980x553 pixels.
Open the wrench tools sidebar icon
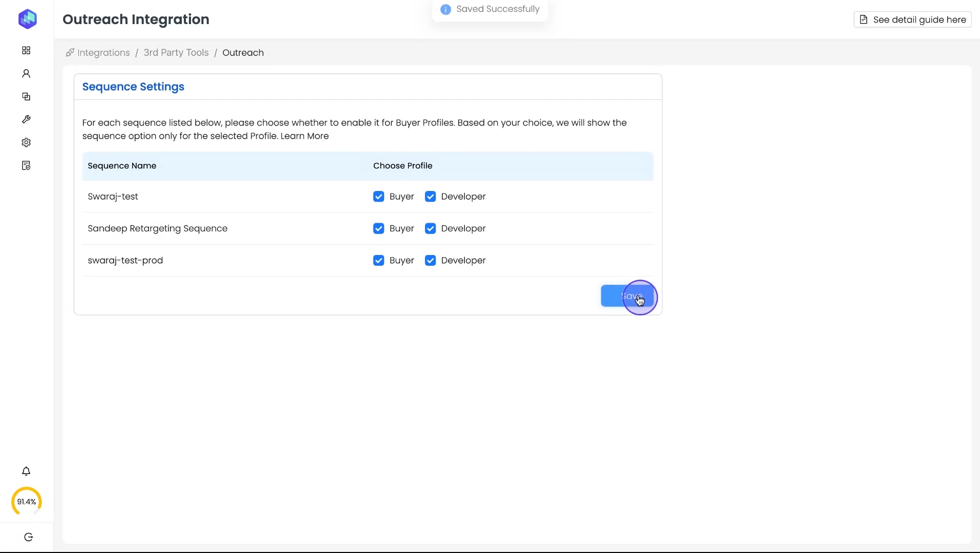click(26, 119)
